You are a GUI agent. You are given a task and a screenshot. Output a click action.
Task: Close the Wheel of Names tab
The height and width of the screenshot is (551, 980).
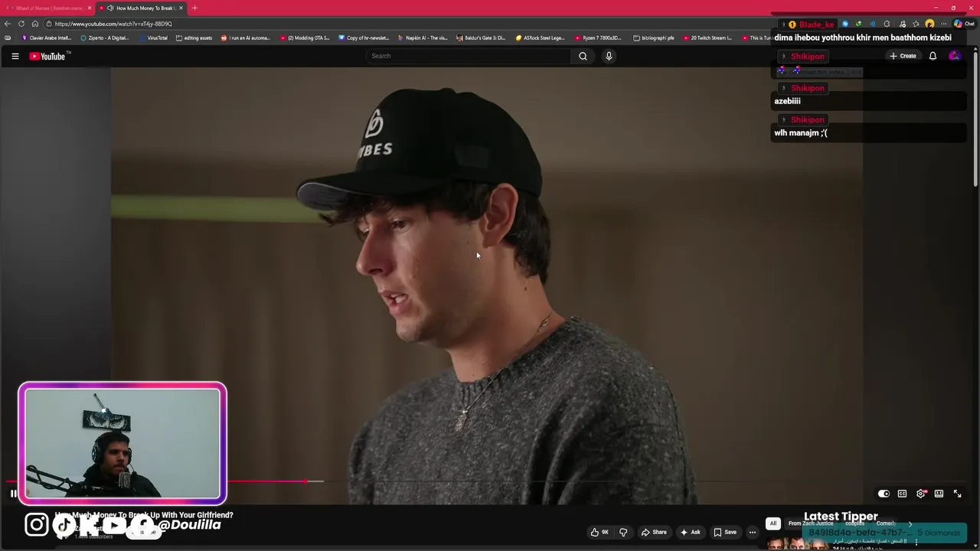coord(90,8)
